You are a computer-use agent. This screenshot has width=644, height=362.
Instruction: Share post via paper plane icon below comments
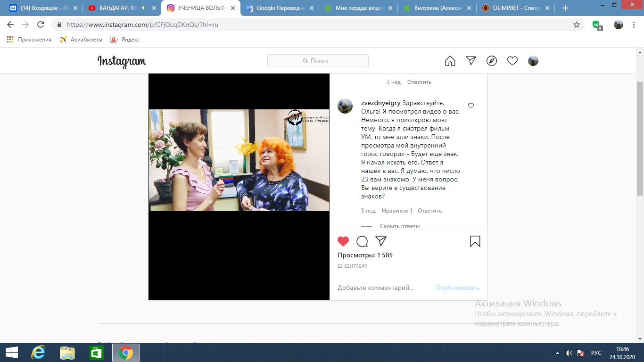click(381, 241)
